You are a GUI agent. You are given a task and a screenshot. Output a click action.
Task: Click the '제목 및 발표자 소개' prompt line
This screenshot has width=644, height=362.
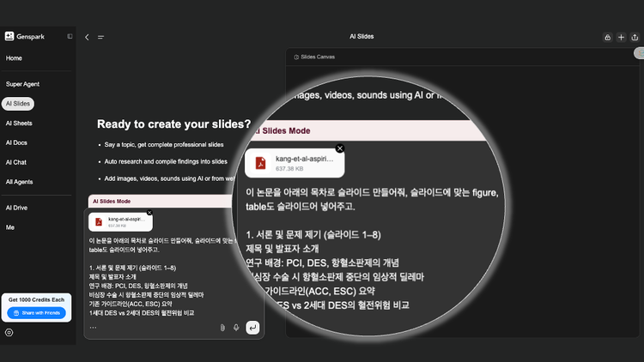point(112,276)
